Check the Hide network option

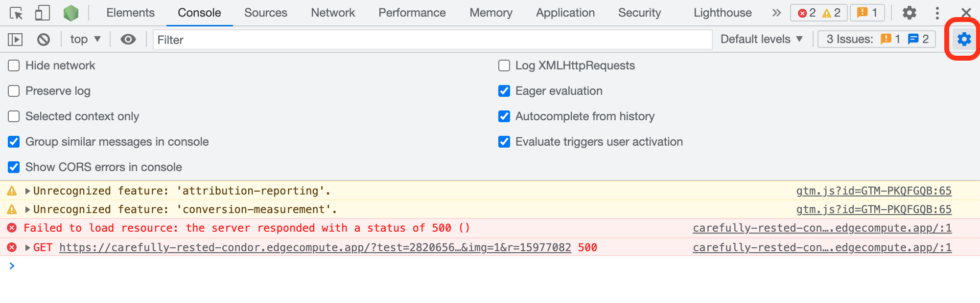click(x=14, y=65)
